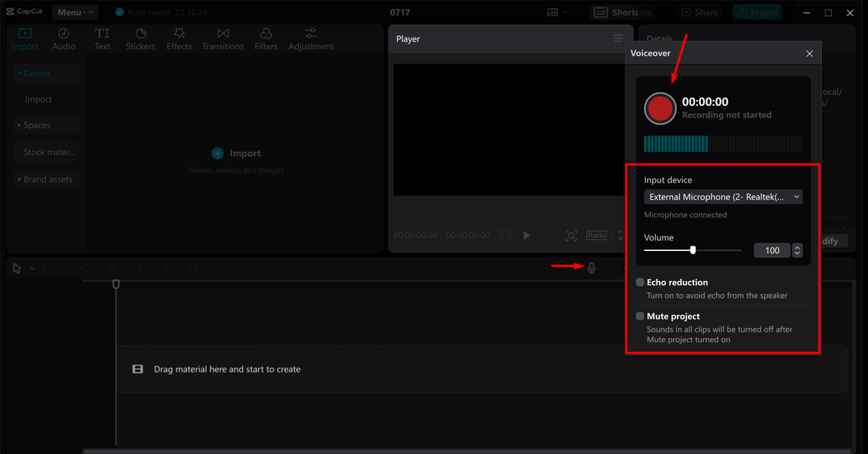
Task: Click the Volume value stepper arrows
Action: 797,250
